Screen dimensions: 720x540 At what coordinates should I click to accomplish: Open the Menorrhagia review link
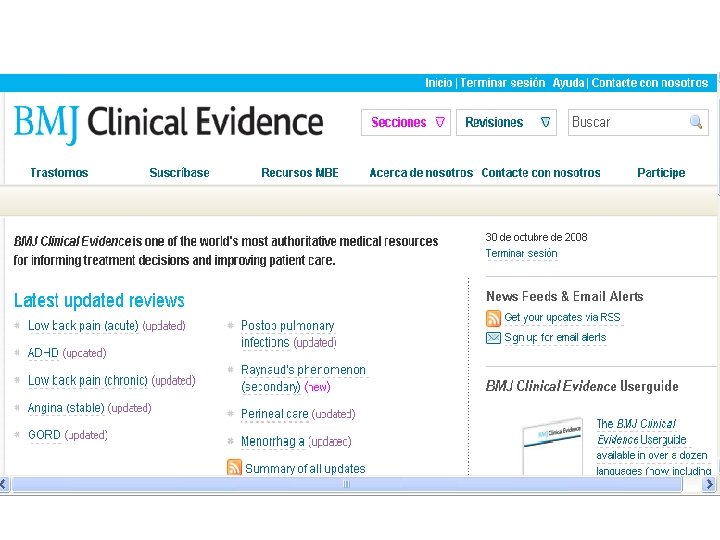[x=273, y=441]
